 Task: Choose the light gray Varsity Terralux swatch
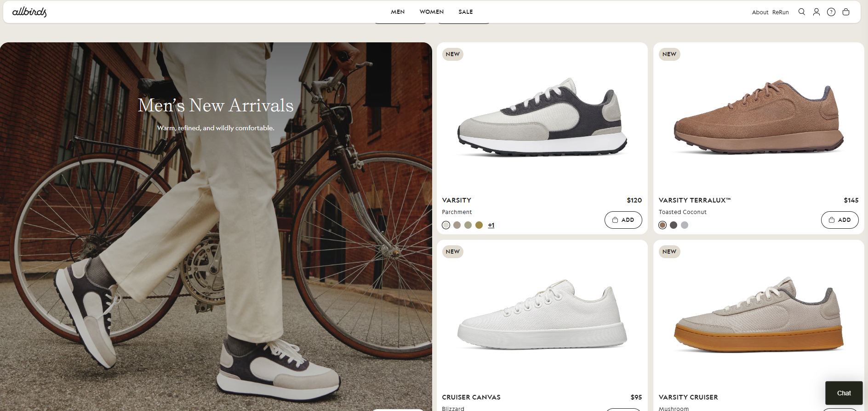tap(685, 225)
